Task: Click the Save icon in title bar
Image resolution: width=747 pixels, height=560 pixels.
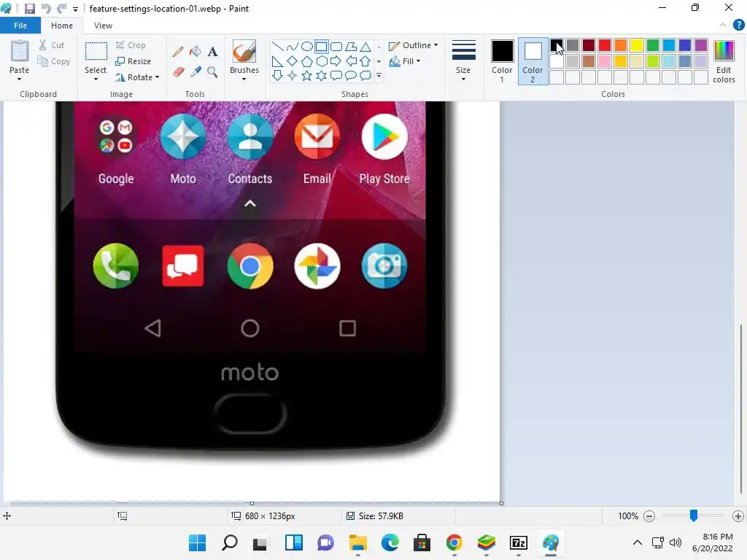Action: point(29,9)
